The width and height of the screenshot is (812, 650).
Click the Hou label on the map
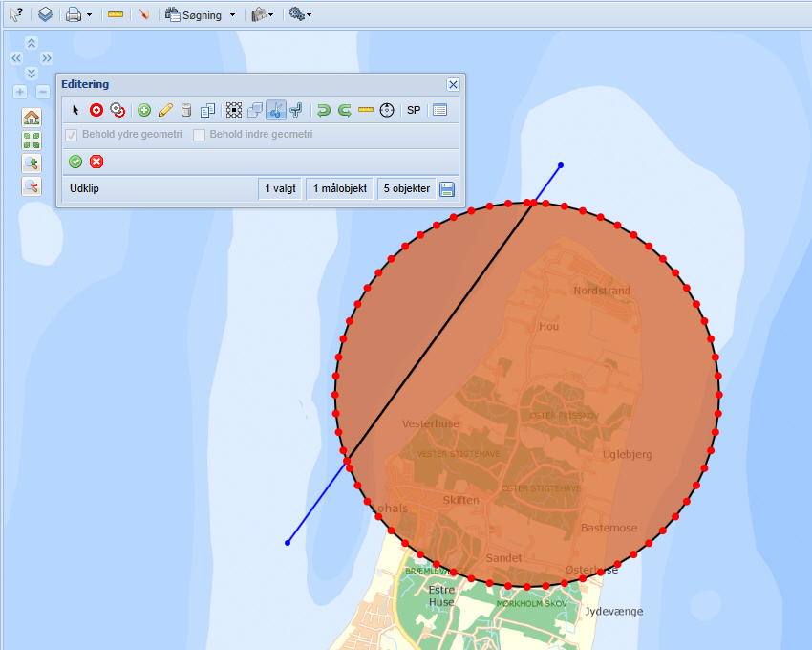tap(549, 326)
